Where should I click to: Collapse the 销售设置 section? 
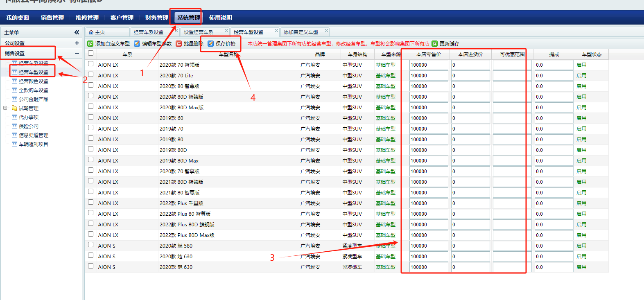pyautogui.click(x=77, y=53)
